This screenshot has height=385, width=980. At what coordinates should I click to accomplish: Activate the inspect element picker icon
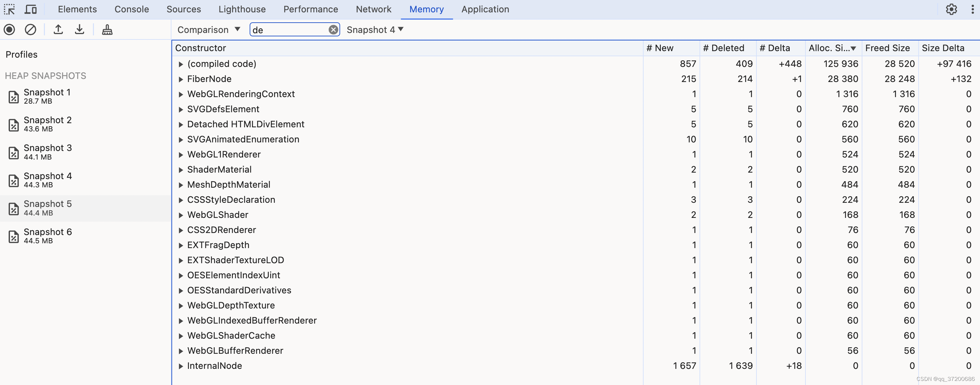point(10,9)
